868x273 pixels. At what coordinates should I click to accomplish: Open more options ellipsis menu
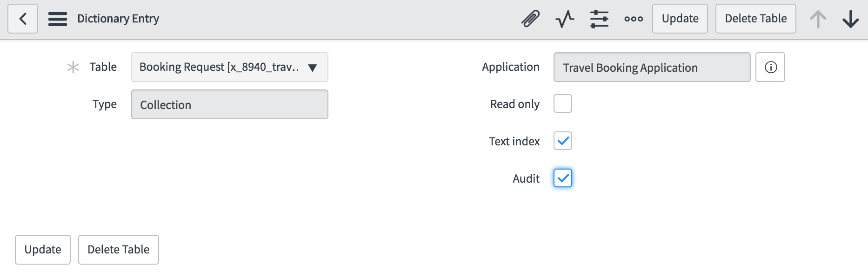(634, 19)
